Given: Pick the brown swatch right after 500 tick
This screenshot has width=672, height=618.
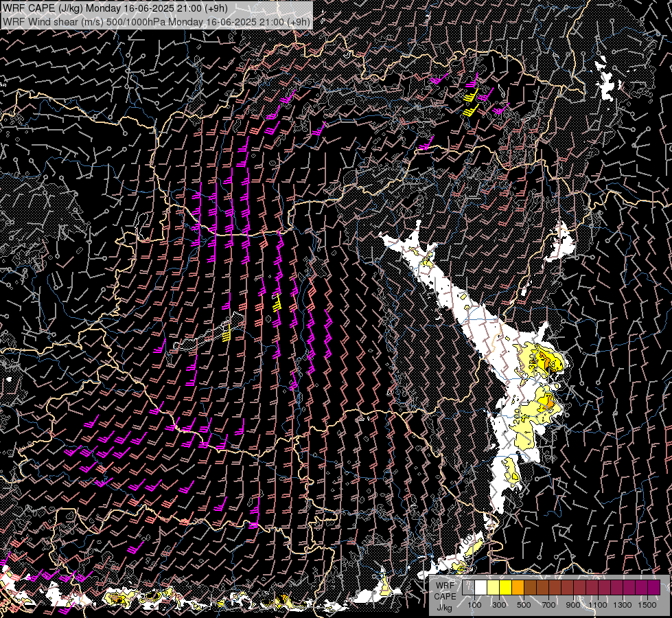Looking at the screenshot, I should tap(530, 588).
